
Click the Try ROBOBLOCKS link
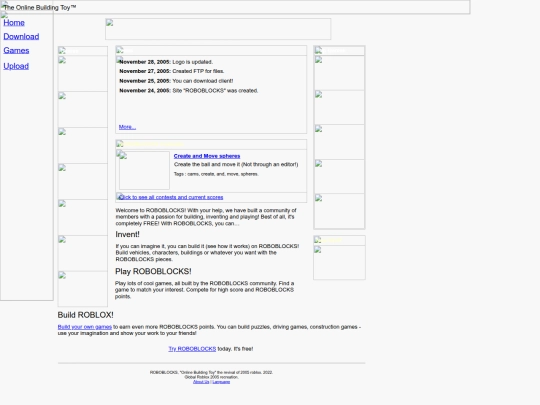[192, 349]
